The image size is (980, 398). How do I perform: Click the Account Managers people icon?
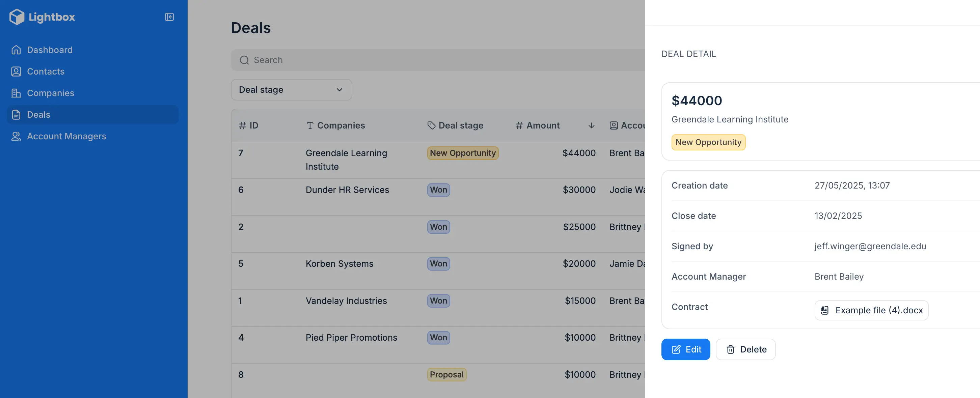16,136
